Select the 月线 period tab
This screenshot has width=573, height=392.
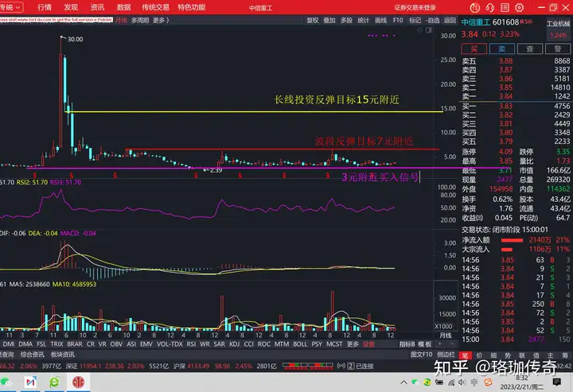click(x=121, y=20)
